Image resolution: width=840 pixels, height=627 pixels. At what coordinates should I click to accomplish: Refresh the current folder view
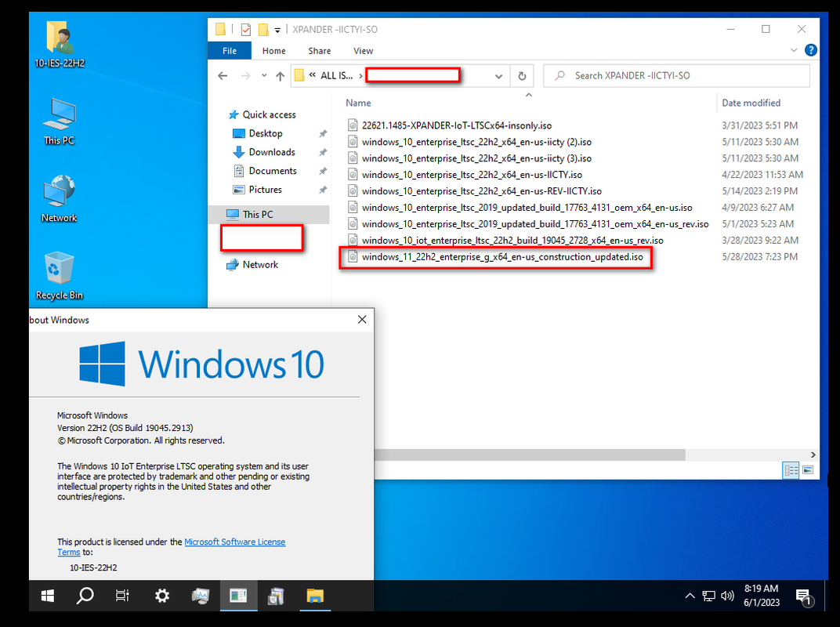click(522, 76)
